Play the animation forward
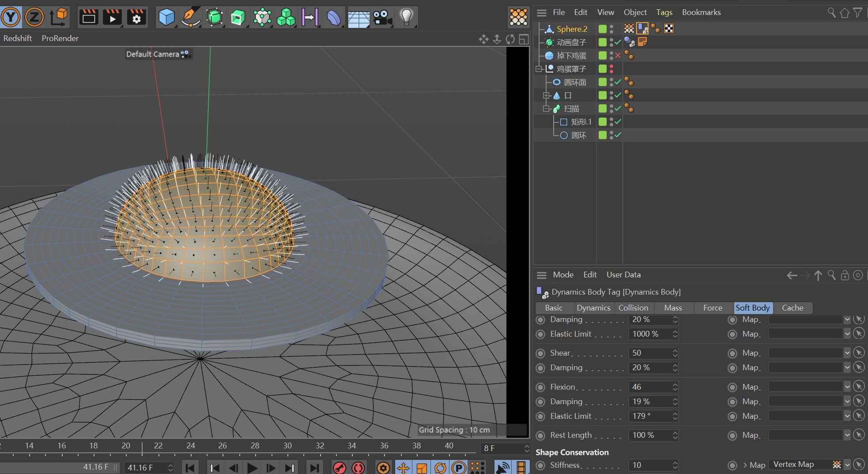 click(253, 468)
